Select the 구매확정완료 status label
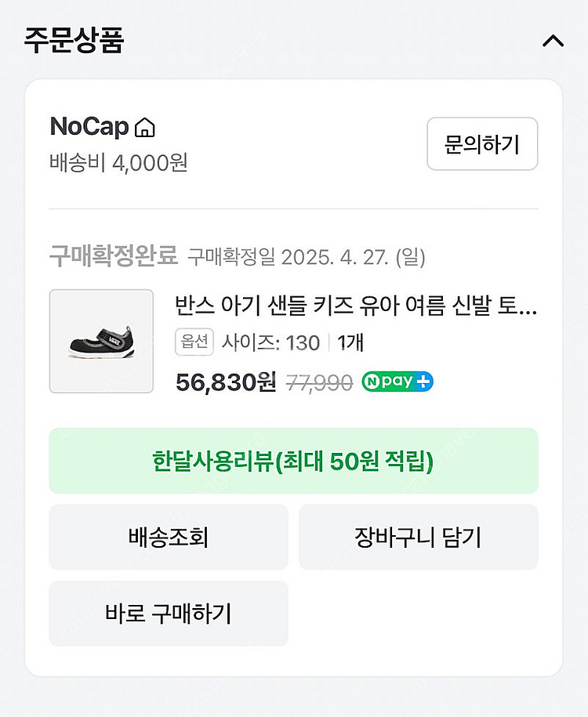588x717 pixels. 114,256
